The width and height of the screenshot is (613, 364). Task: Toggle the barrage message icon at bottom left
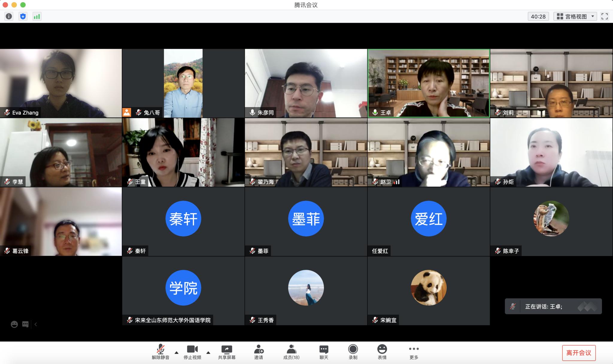[x=25, y=324]
